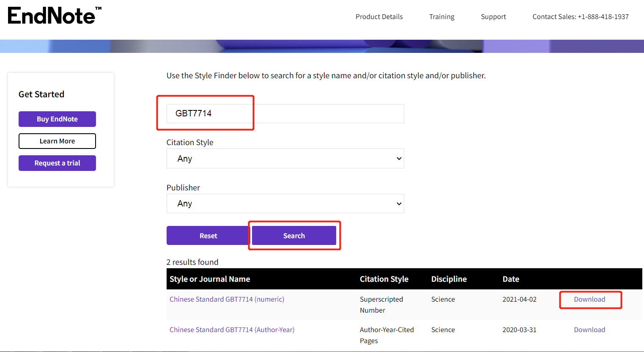This screenshot has width=644, height=352.
Task: Click the Learn More button
Action: 57,141
